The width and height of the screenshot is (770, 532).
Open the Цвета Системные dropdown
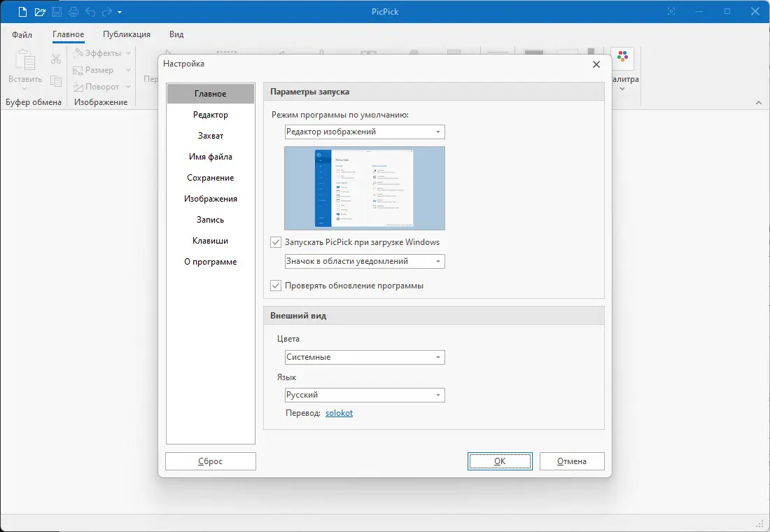tap(365, 357)
